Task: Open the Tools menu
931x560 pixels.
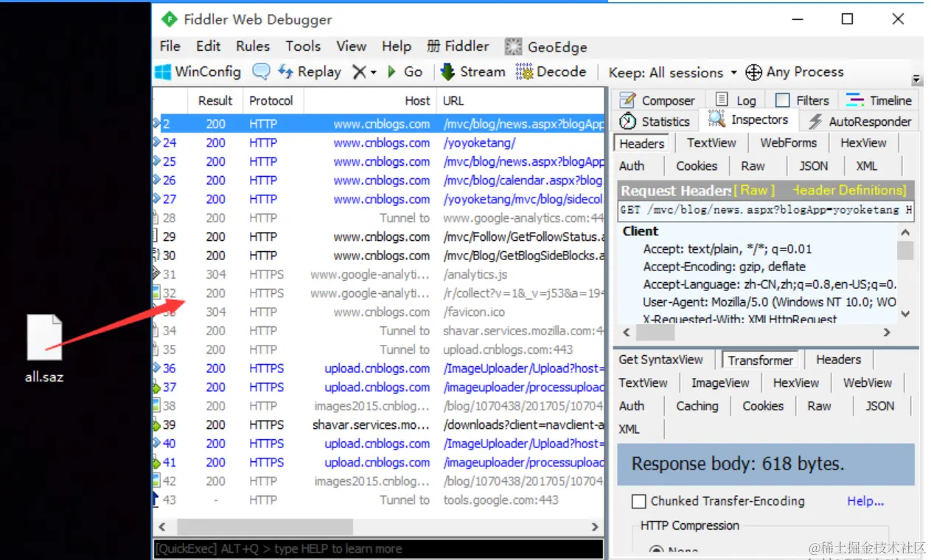Action: [303, 46]
